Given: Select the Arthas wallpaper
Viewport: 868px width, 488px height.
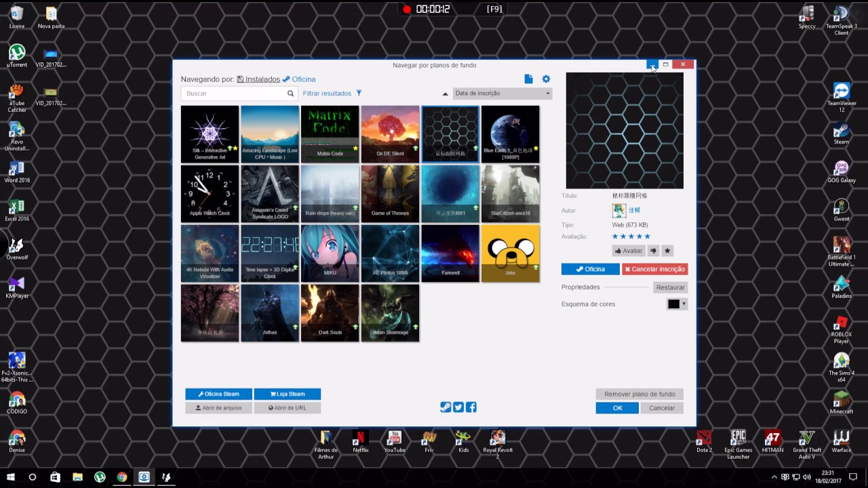Looking at the screenshot, I should tap(270, 313).
